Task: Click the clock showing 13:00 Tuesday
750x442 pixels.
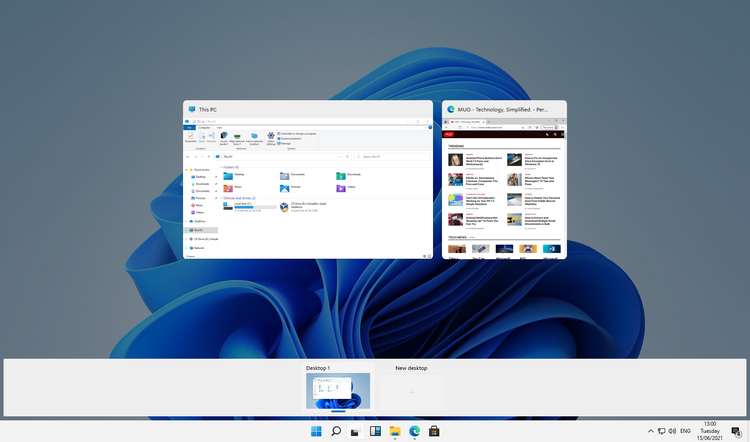Action: point(710,431)
